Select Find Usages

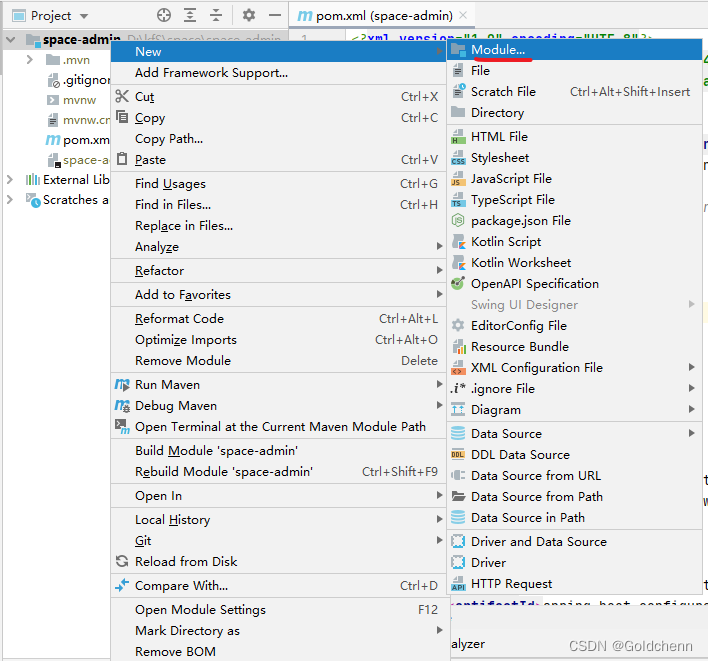tap(278, 184)
